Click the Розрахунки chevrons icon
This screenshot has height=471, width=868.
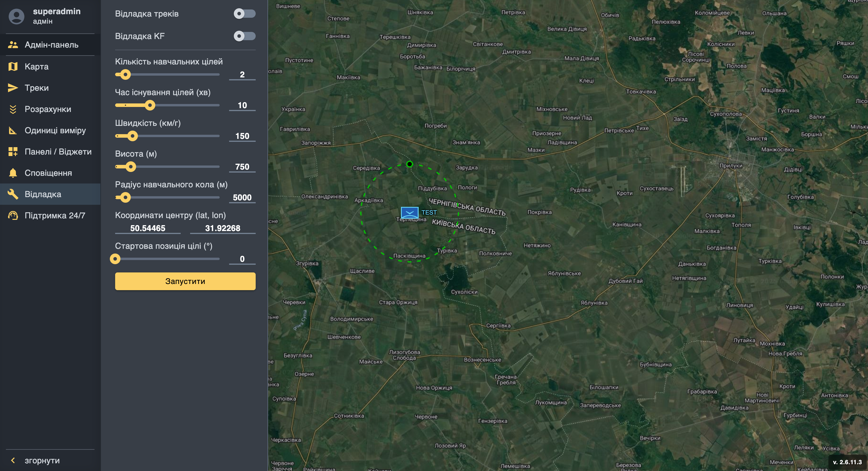pyautogui.click(x=13, y=109)
